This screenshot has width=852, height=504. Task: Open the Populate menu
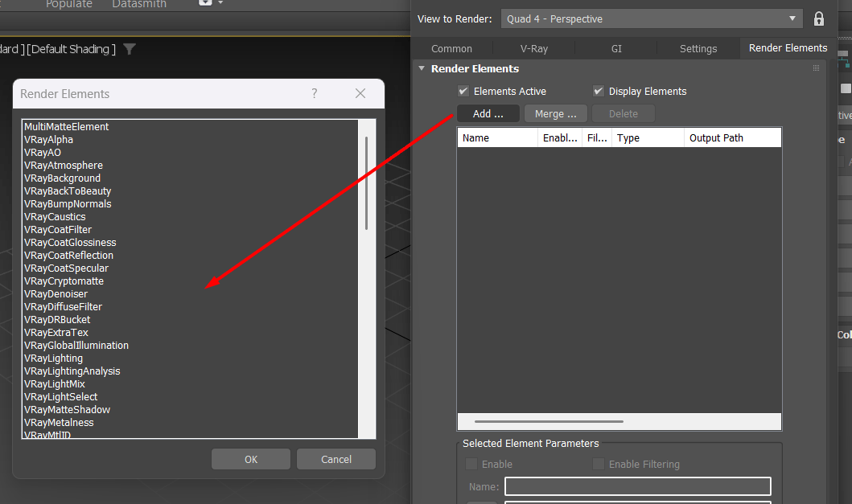coord(69,5)
